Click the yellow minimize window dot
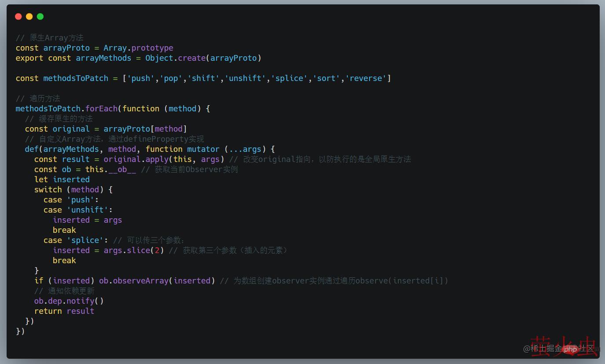Screen dimensions: 605x364 pyautogui.click(x=29, y=17)
